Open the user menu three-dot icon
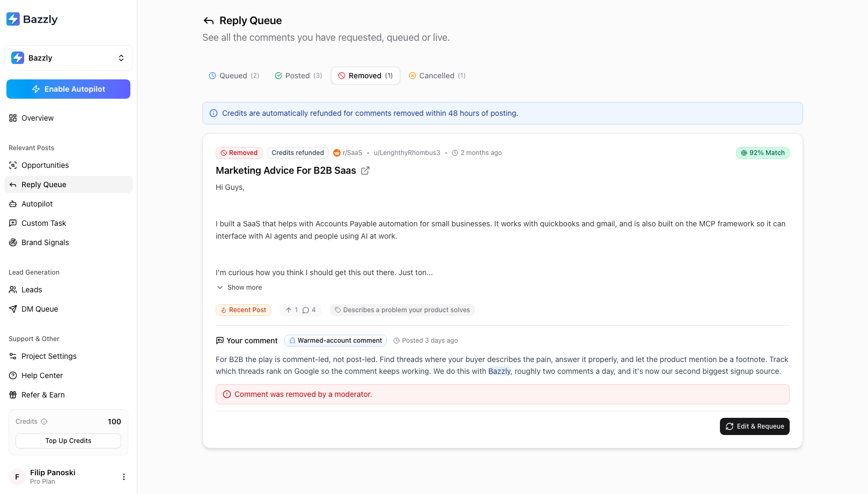Screen dimensions: 868x494 124,477
